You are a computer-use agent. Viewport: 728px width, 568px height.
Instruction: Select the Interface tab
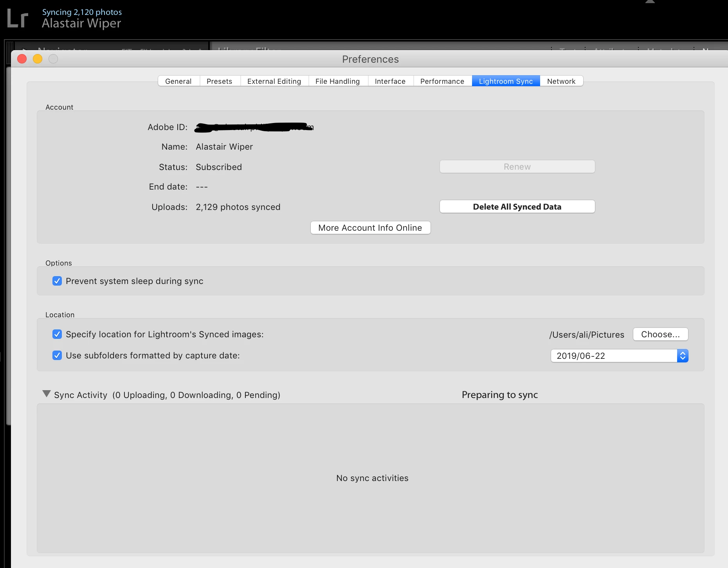click(x=390, y=81)
